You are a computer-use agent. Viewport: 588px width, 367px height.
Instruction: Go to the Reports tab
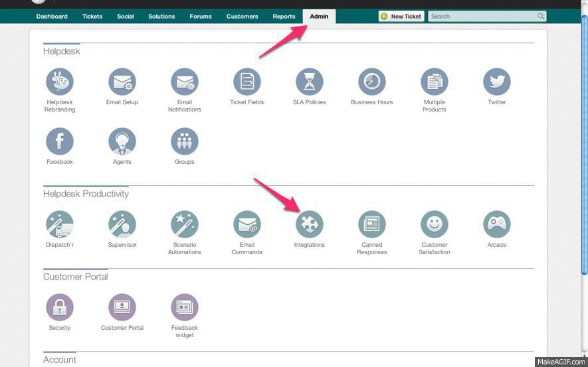pyautogui.click(x=284, y=17)
